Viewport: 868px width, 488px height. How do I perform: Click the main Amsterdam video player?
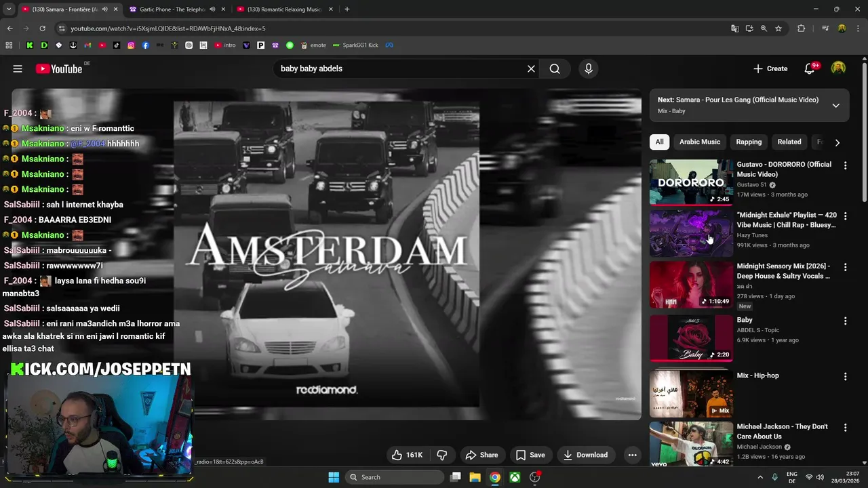pyautogui.click(x=326, y=254)
